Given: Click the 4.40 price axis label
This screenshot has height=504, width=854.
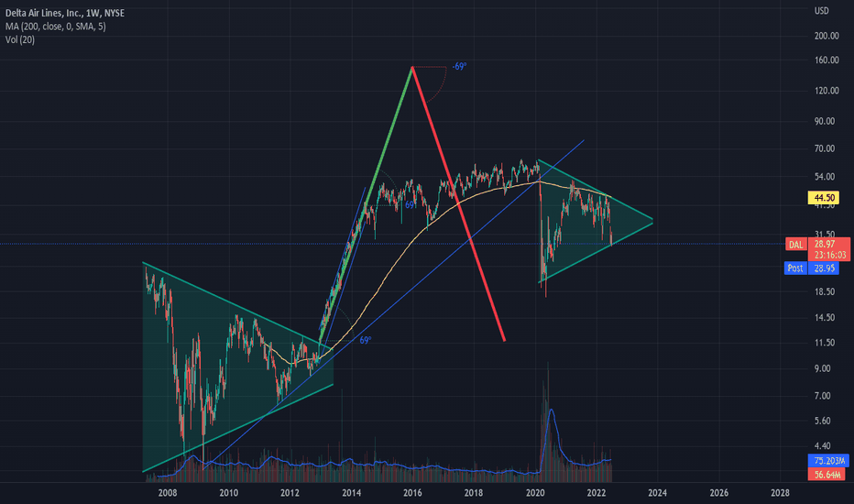Looking at the screenshot, I should click(x=823, y=445).
